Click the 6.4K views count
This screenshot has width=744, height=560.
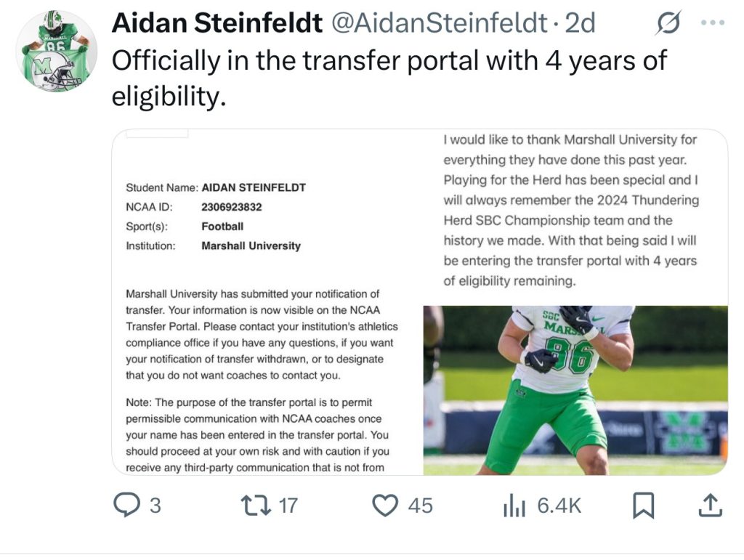559,506
